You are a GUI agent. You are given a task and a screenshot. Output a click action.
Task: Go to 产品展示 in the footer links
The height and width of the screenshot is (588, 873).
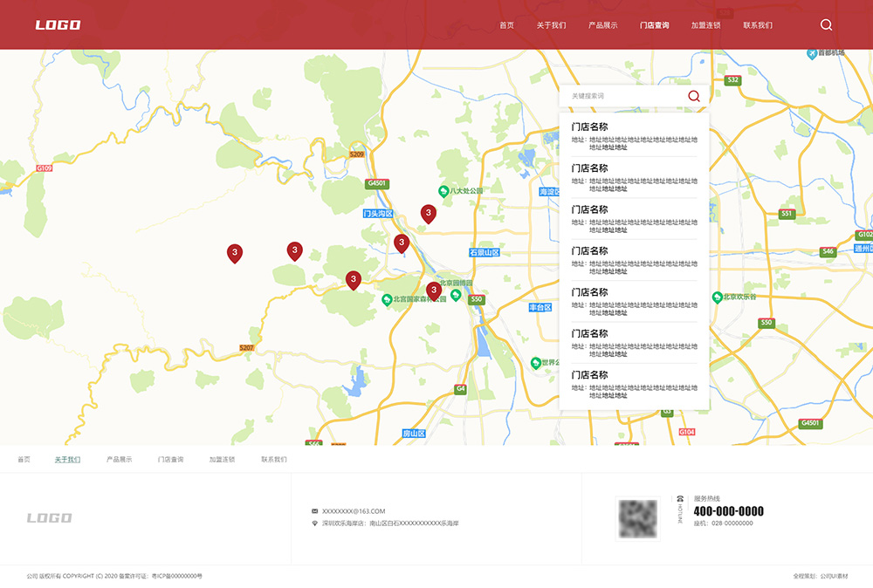119,460
